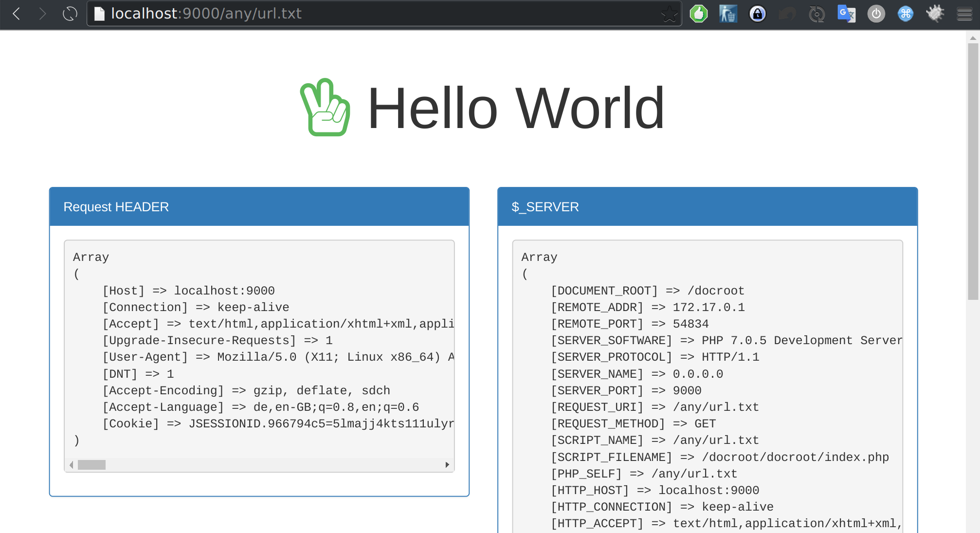Click right arrow of header horizontal scrollbar
The width and height of the screenshot is (980, 533).
[x=447, y=465]
